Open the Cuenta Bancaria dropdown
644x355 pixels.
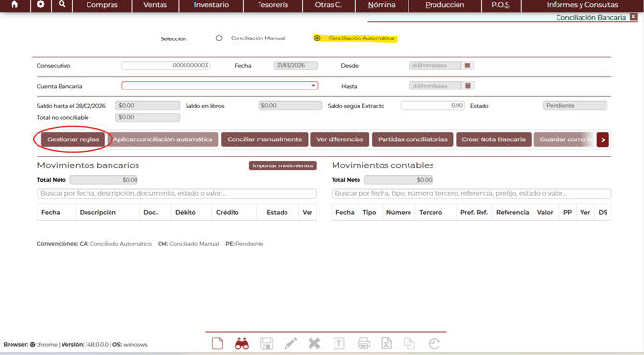(x=220, y=86)
